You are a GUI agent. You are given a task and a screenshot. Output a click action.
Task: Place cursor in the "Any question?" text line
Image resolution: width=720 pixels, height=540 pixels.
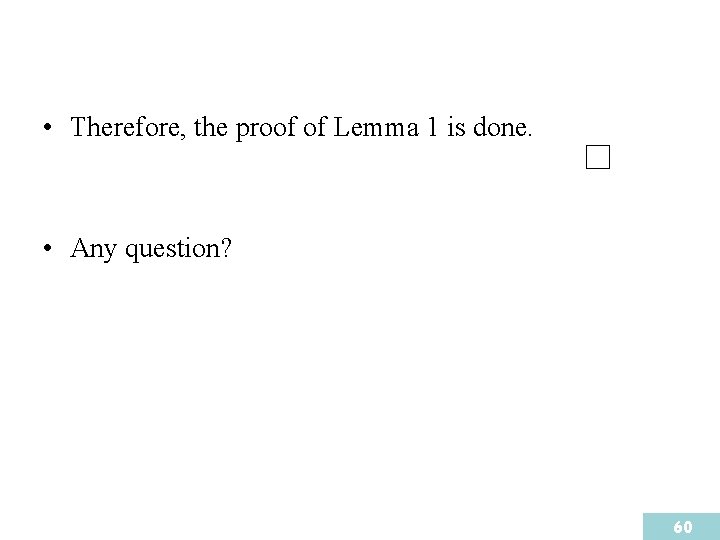click(150, 249)
